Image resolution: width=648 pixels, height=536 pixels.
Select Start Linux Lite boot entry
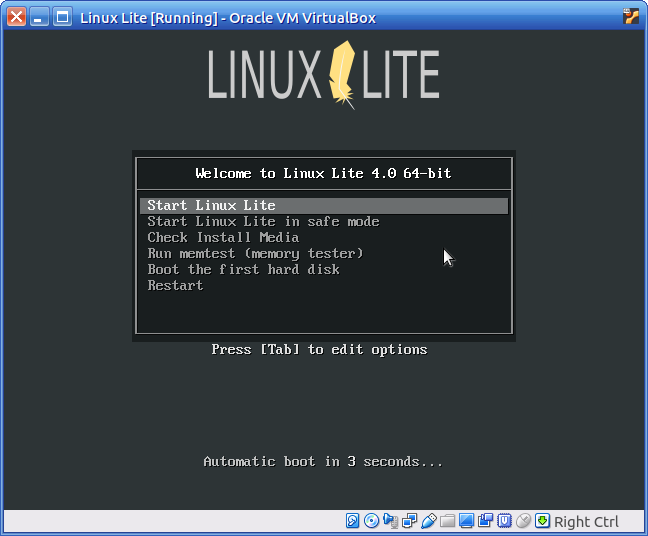(x=324, y=206)
